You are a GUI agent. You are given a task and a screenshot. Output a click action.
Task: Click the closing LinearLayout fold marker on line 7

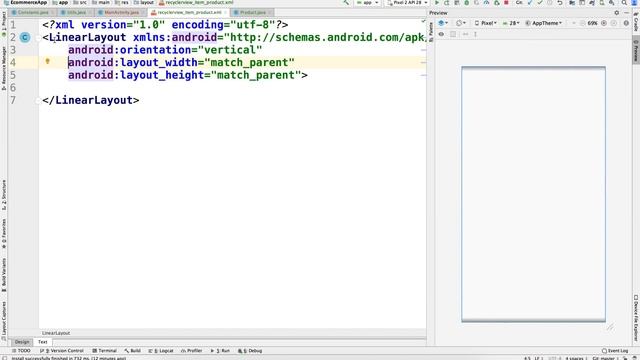[x=39, y=100]
